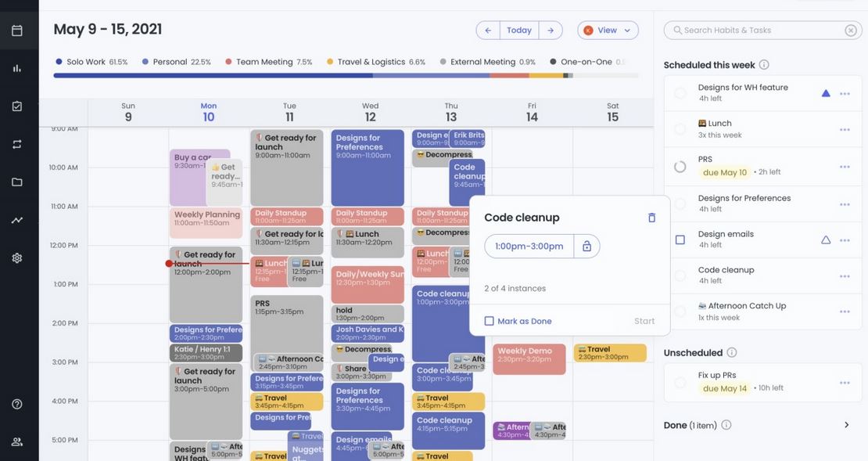Toggle the PRS progress circle
This screenshot has height=461, width=868.
pos(680,167)
